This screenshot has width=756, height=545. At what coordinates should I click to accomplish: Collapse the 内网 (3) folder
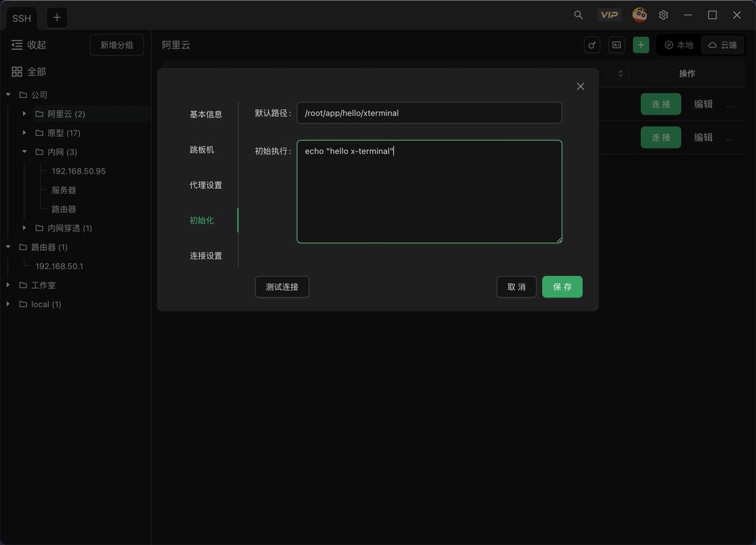click(x=24, y=151)
